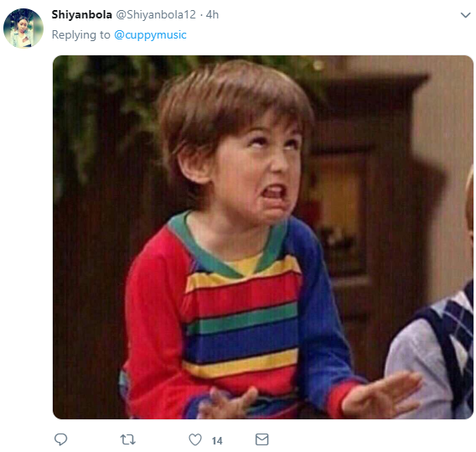The image size is (476, 452).
Task: Click the @Shiyanbola12 handle
Action: [x=156, y=14]
